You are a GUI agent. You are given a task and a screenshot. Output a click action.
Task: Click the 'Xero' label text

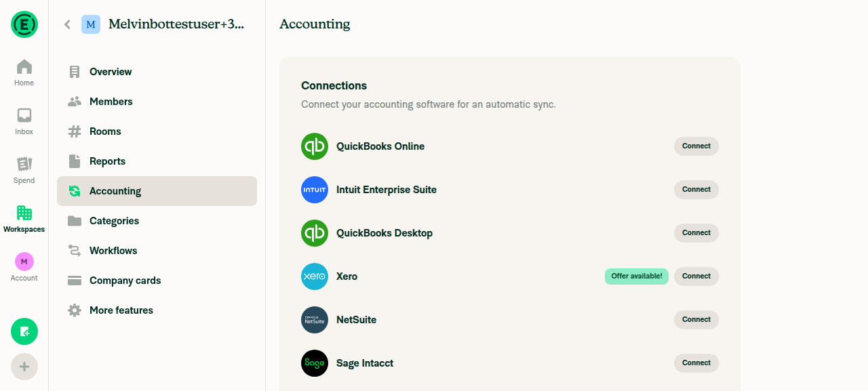[347, 276]
